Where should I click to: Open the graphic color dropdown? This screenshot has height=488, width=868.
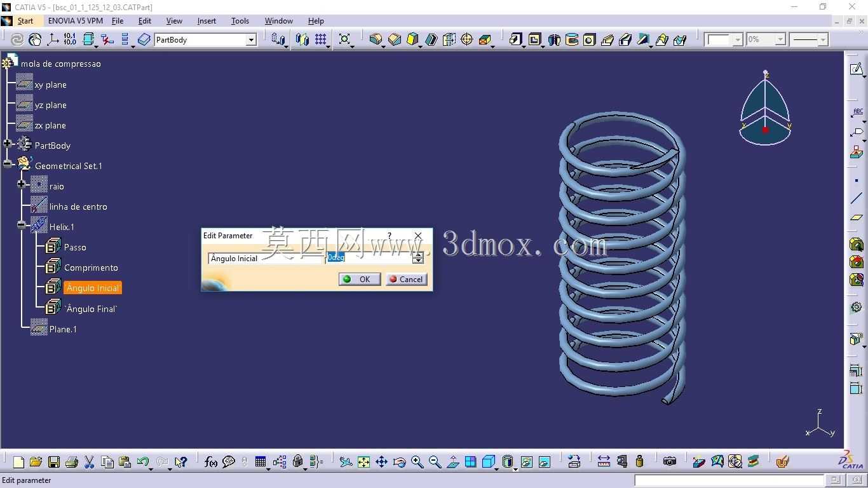[738, 40]
